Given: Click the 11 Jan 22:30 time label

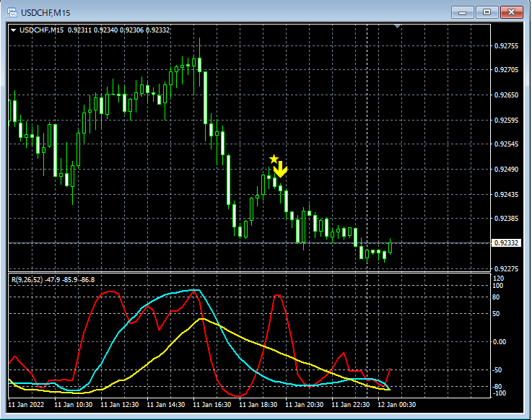Looking at the screenshot, I should point(350,404).
